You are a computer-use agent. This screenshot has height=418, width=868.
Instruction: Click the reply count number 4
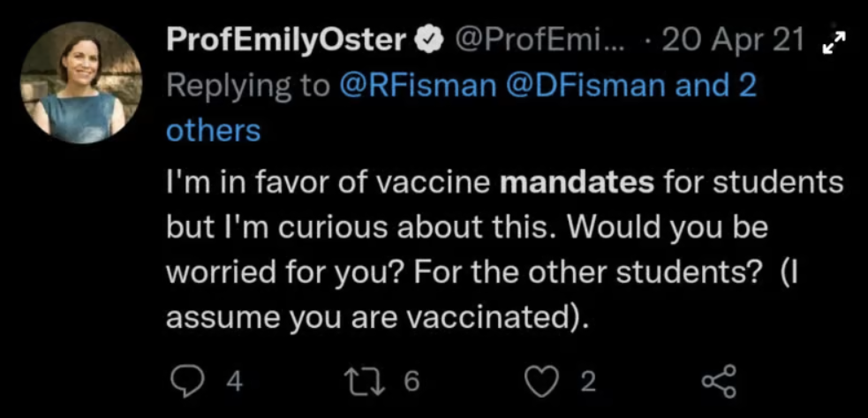coord(234,382)
